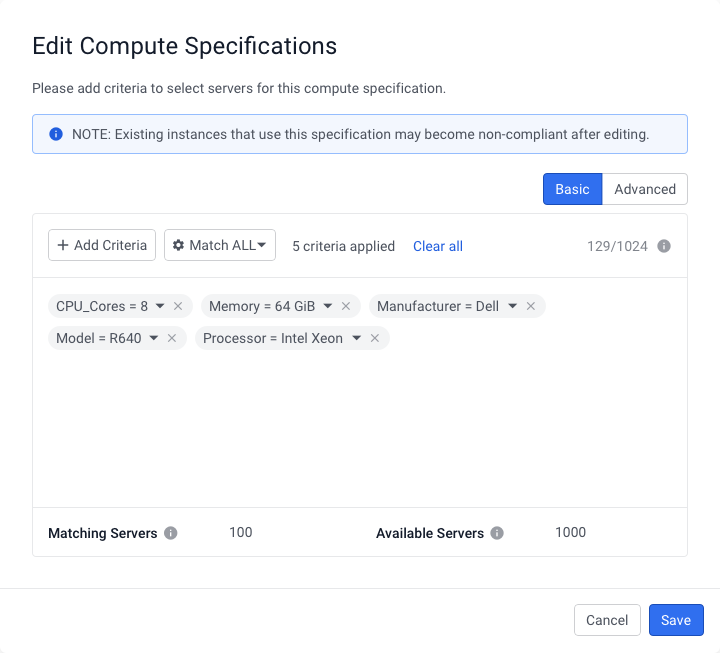Click the Add Criteria button
720x653 pixels.
(102, 245)
